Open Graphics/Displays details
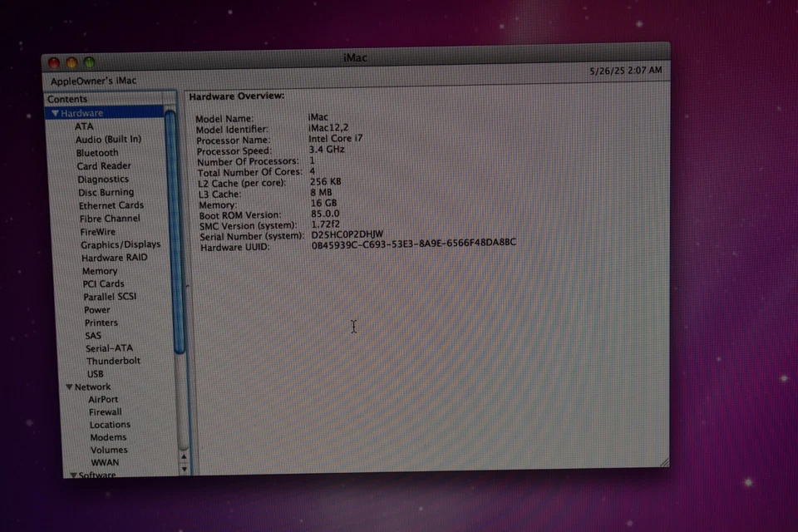The width and height of the screenshot is (798, 532). pos(121,244)
